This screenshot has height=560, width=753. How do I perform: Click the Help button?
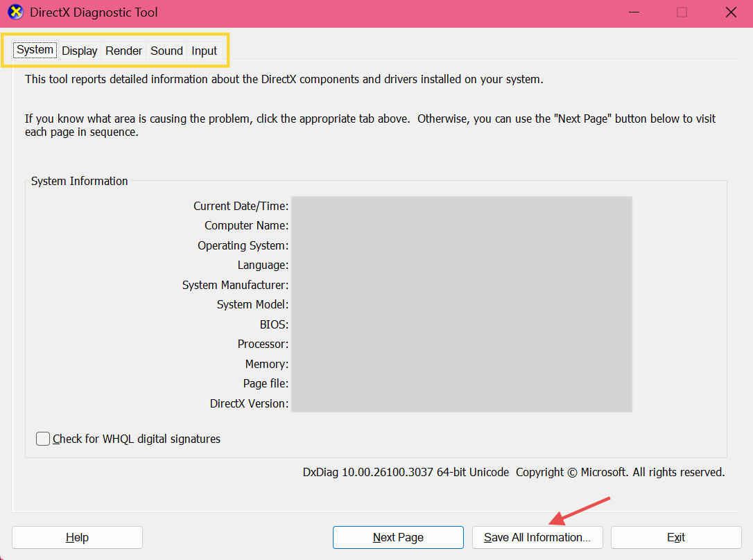[x=78, y=537]
